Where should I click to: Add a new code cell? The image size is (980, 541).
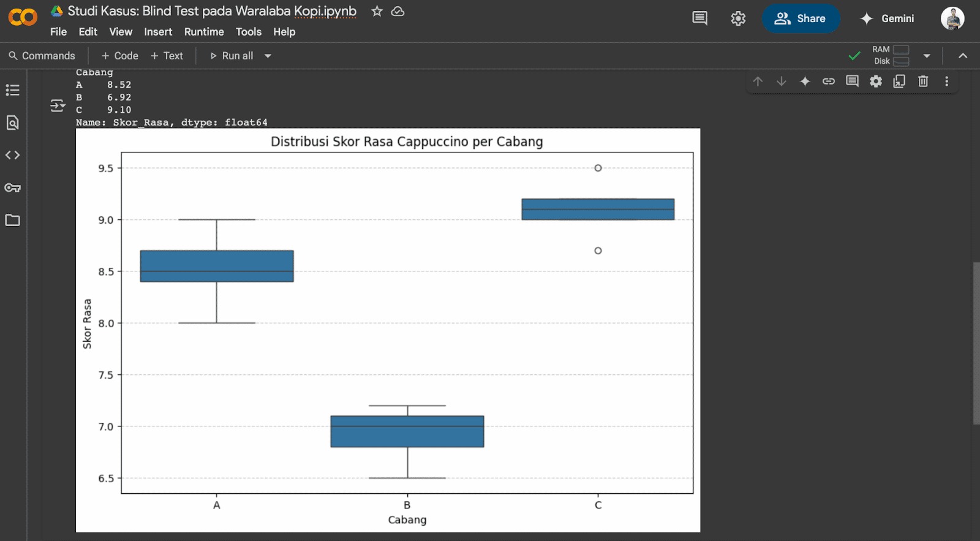tap(120, 56)
